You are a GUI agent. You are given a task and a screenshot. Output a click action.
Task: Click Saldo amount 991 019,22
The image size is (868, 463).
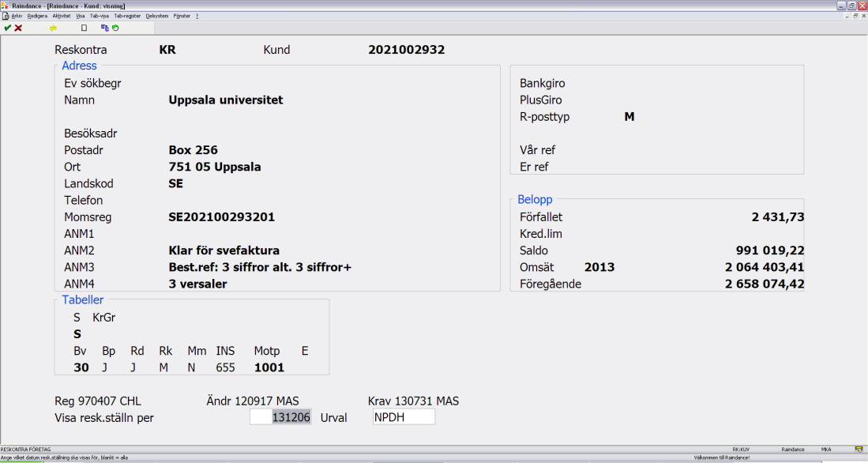(770, 250)
